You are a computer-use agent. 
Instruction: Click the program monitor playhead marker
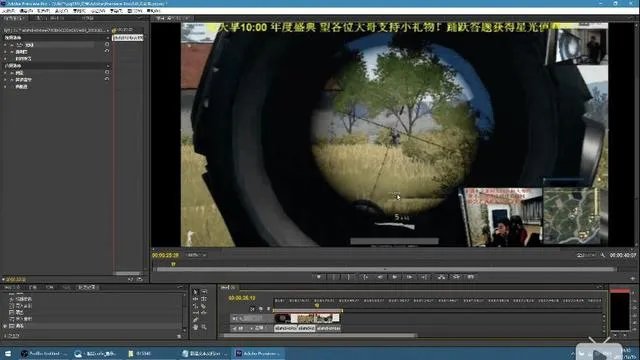[173, 264]
